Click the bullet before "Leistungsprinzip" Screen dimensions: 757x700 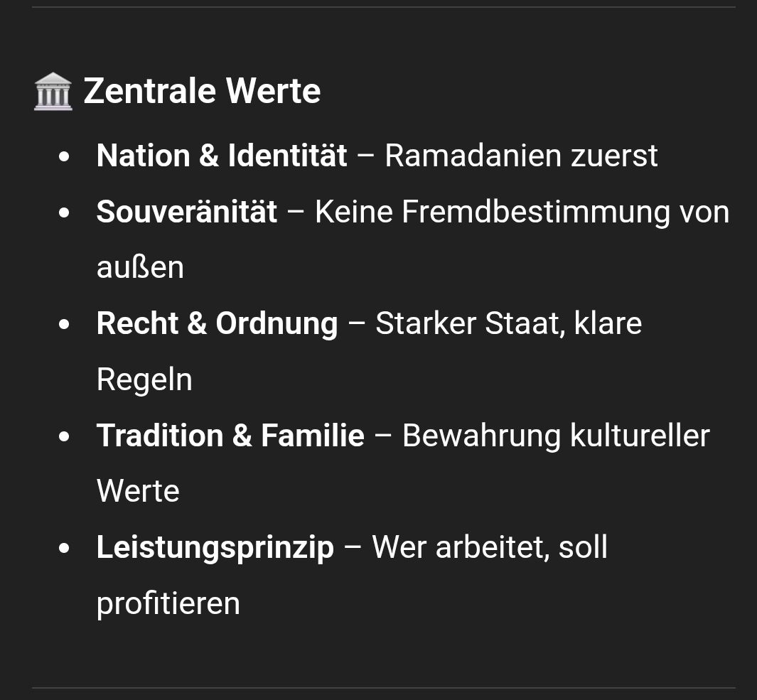click(65, 548)
